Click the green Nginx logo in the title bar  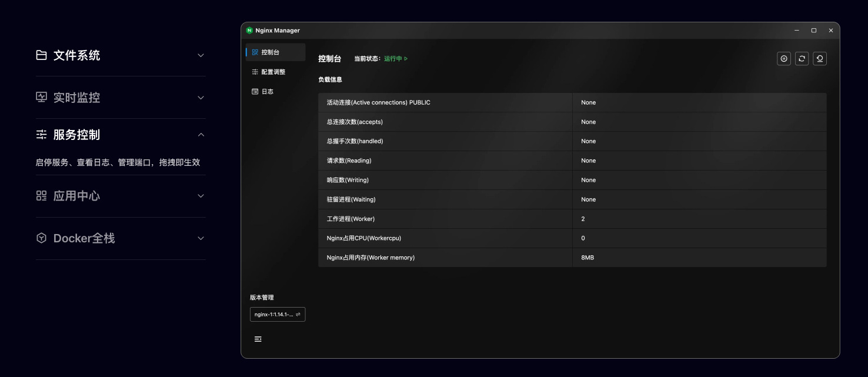pyautogui.click(x=249, y=31)
